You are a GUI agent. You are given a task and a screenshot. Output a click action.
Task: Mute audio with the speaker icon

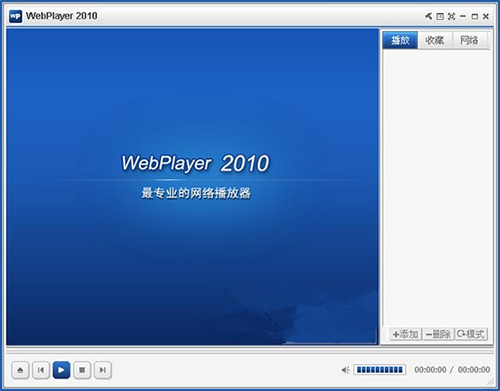[x=345, y=370]
